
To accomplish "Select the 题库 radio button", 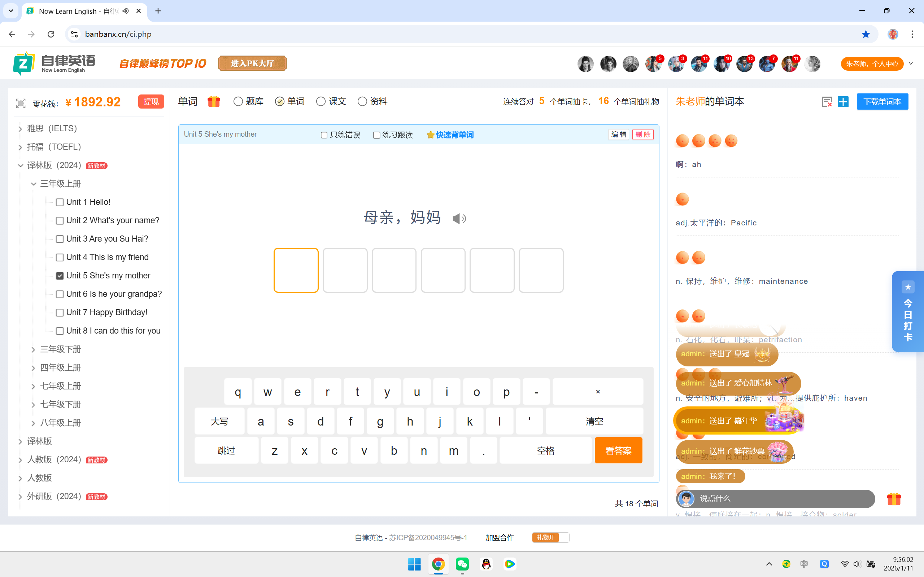I will [x=238, y=101].
